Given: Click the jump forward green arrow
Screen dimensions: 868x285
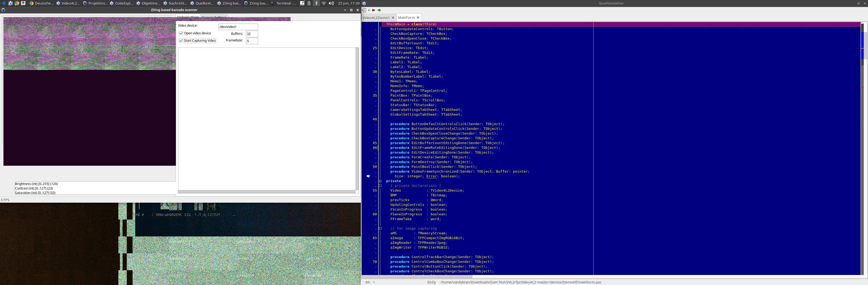Looking at the screenshot, I should click(x=379, y=10).
